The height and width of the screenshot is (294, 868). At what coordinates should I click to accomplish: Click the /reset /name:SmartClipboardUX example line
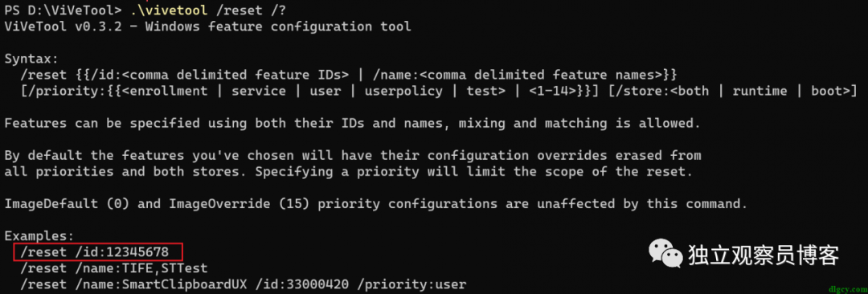tap(243, 284)
